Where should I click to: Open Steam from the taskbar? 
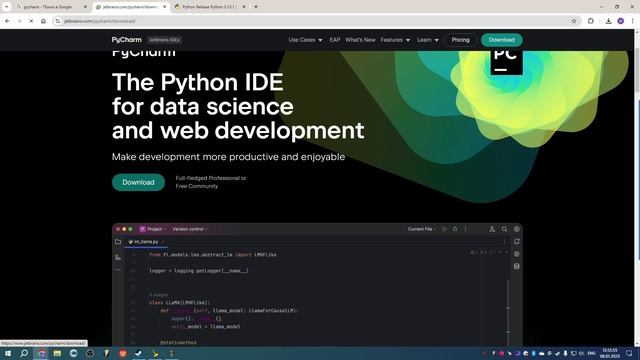tap(138, 353)
